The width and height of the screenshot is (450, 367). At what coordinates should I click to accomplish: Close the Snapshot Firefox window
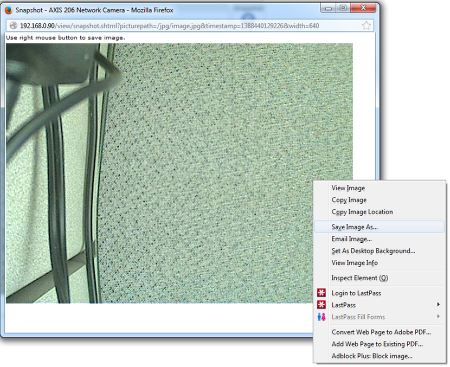pyautogui.click(x=363, y=8)
